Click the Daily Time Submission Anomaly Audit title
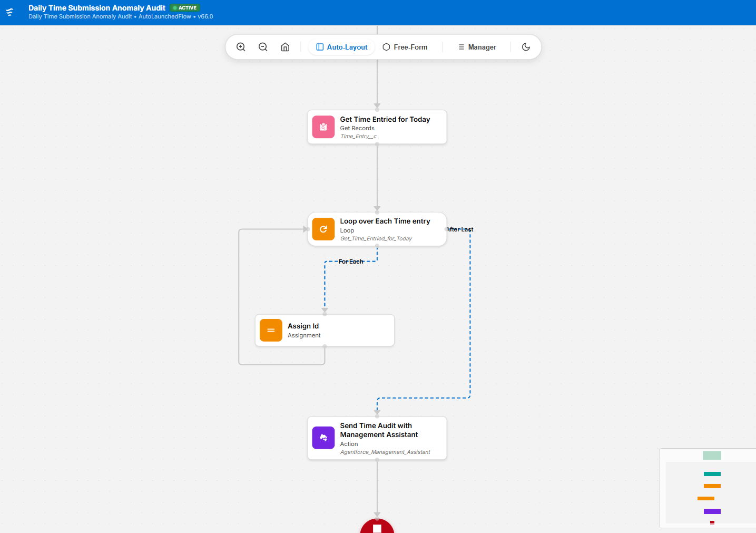The width and height of the screenshot is (756, 533). [x=97, y=8]
